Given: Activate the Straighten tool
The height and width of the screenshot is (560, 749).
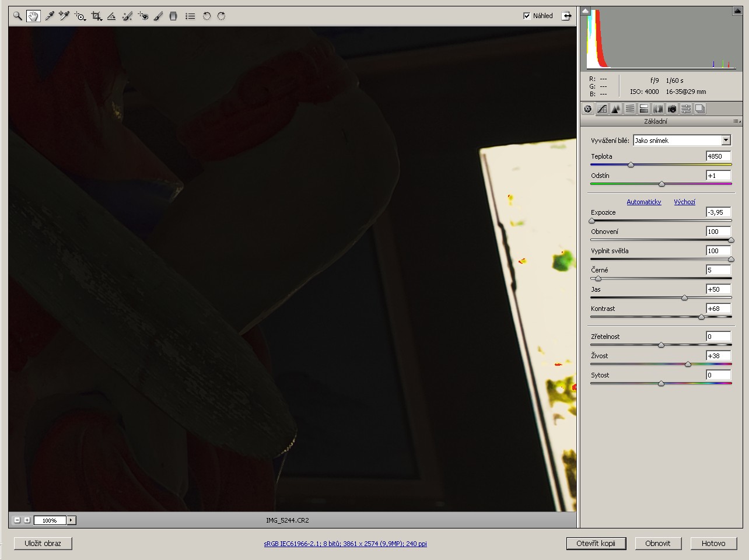Looking at the screenshot, I should click(111, 16).
